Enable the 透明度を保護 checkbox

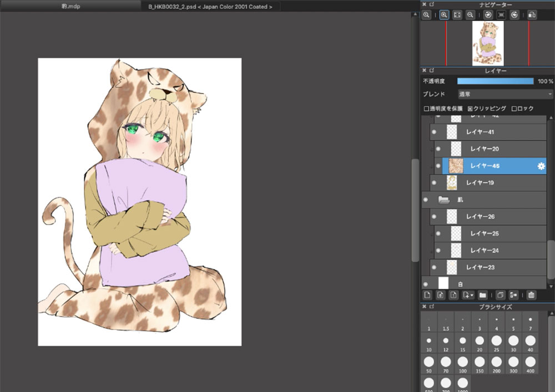(x=426, y=109)
